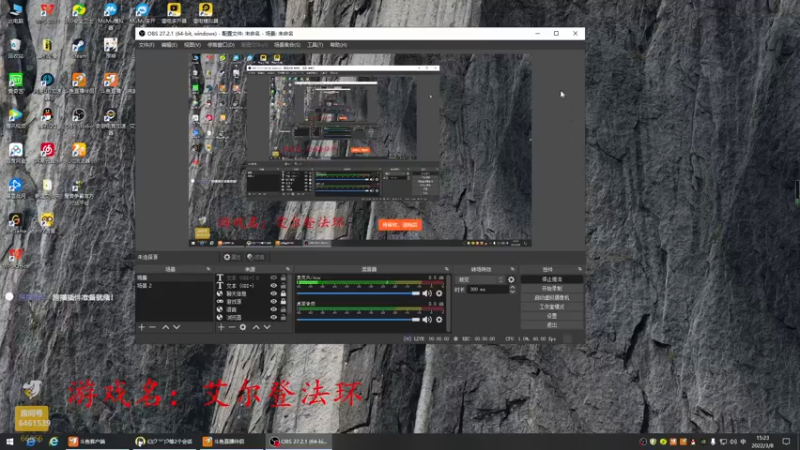This screenshot has height=450, width=800.
Task: Move source down with arrow
Action: (267, 327)
